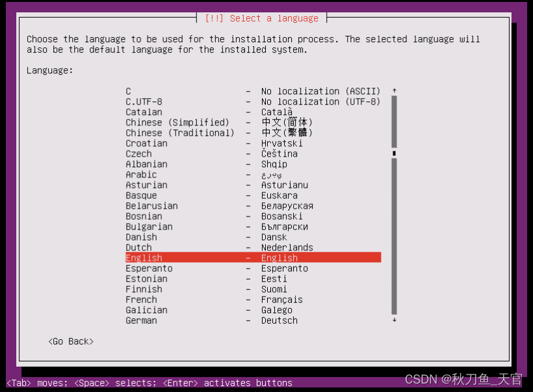Select Bulgarian language row
This screenshot has height=392, width=533.
click(253, 227)
